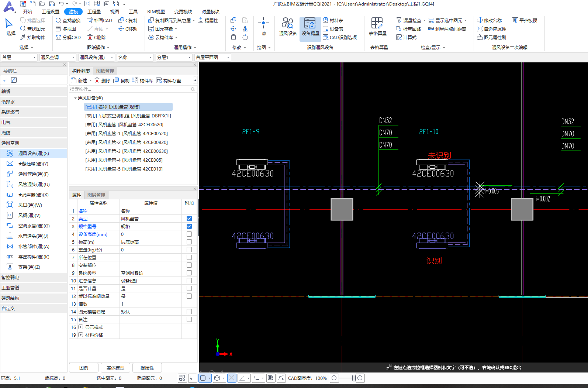Check the 设备高度(mm) 附加 checkbox
Viewport: 588px width, 388px height.
click(189, 234)
